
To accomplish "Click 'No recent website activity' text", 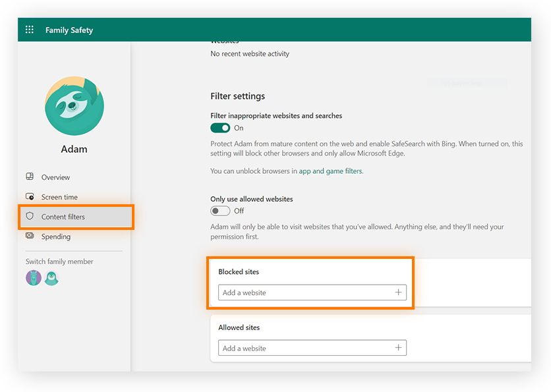I will (250, 54).
